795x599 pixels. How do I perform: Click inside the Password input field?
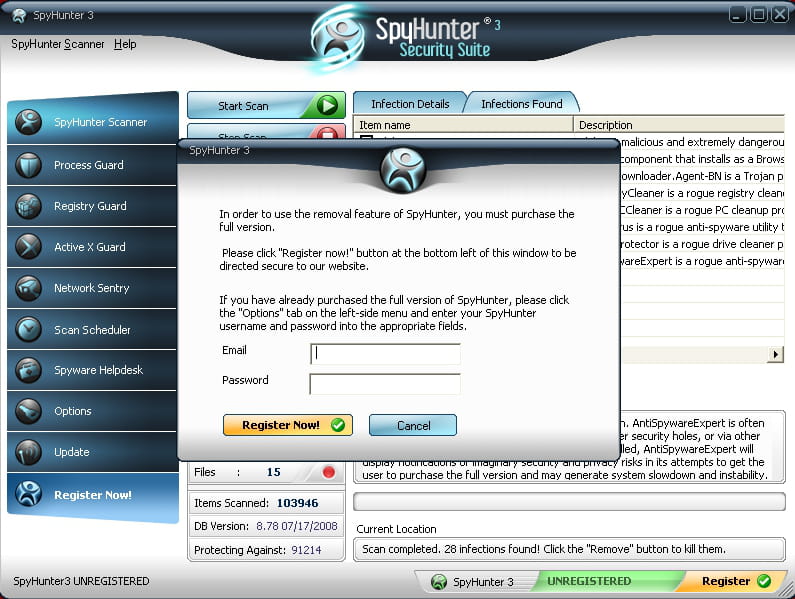385,384
